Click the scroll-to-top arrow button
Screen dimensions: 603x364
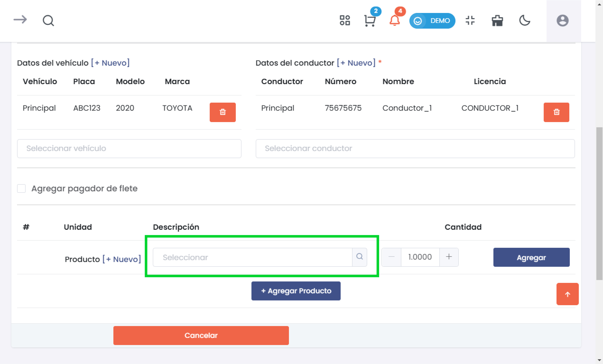click(567, 294)
